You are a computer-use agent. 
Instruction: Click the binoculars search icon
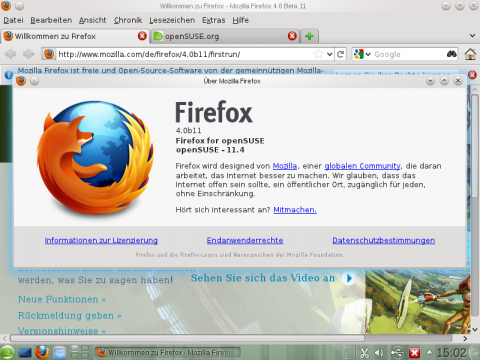click(x=452, y=54)
